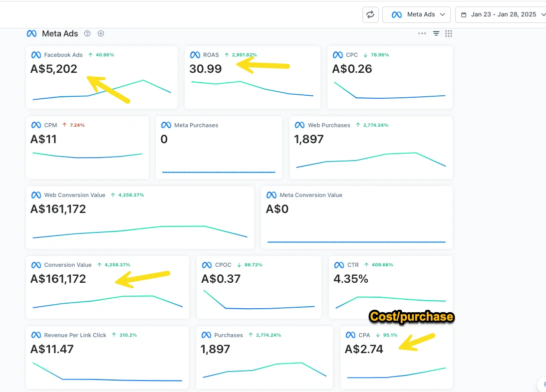Click the 1,897 value on Web Purchases card
Viewport: 546px width, 392px height.
[309, 139]
